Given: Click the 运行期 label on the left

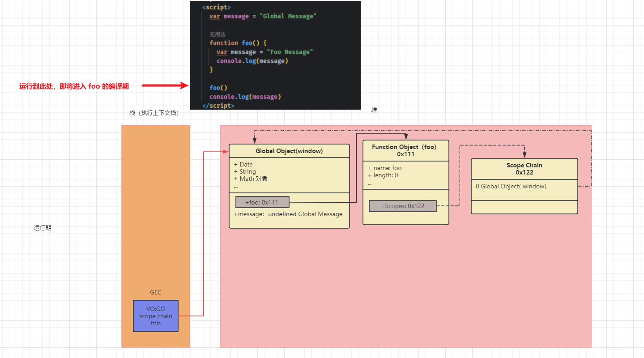Looking at the screenshot, I should tap(43, 228).
